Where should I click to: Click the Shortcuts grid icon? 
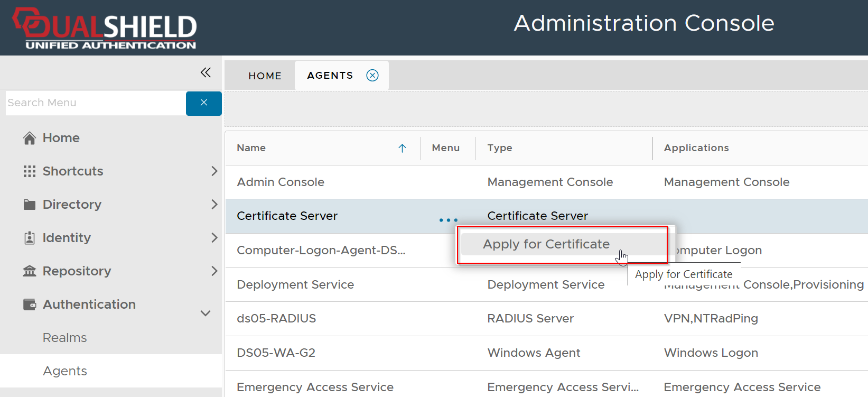[30, 171]
